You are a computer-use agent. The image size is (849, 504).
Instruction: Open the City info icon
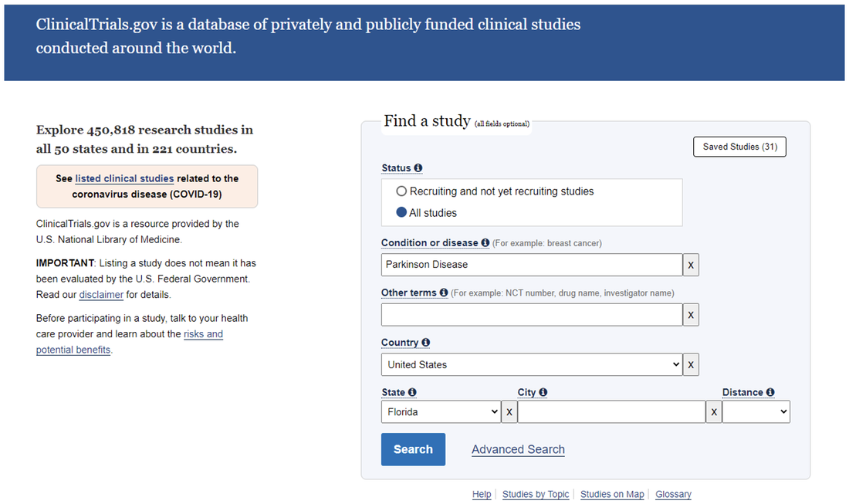coord(543,392)
